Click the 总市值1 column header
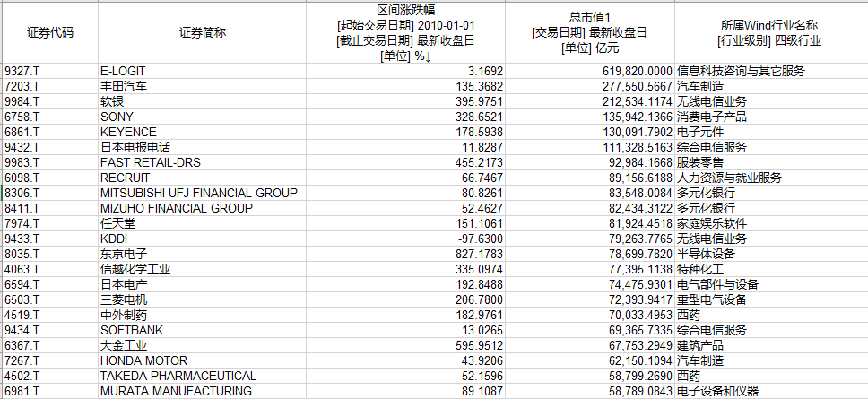Screen dimensions: 868x399 coord(589,32)
